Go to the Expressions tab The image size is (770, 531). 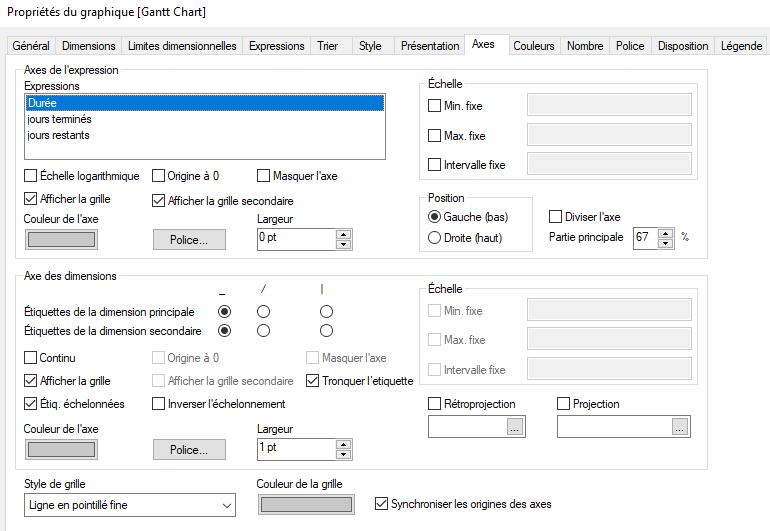pyautogui.click(x=276, y=46)
